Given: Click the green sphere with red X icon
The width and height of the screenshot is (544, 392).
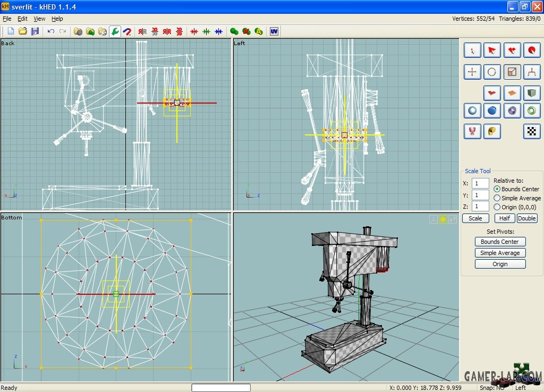Looking at the screenshot, I should click(246, 31).
